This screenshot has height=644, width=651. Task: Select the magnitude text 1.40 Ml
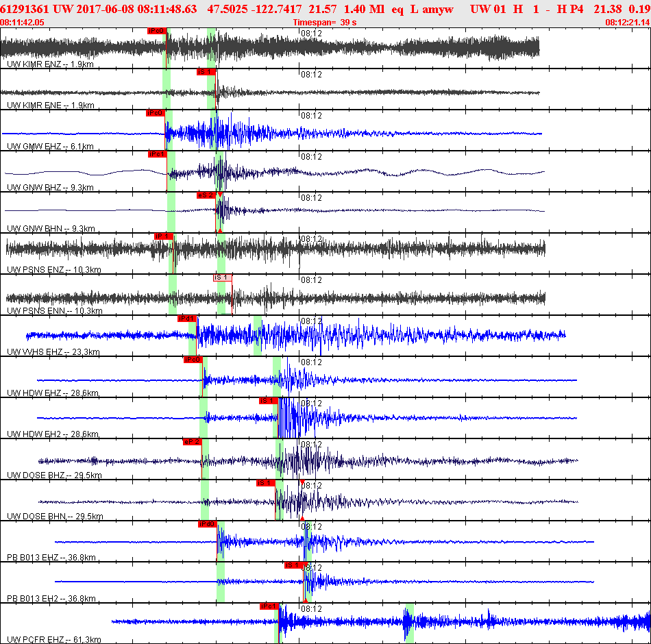click(x=364, y=9)
